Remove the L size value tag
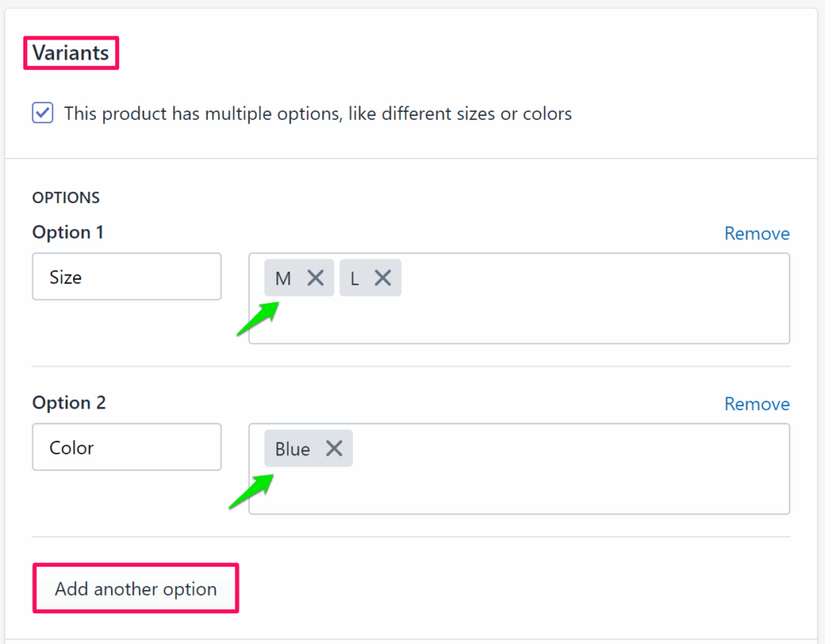Screen dimensions: 825x644 [x=383, y=278]
